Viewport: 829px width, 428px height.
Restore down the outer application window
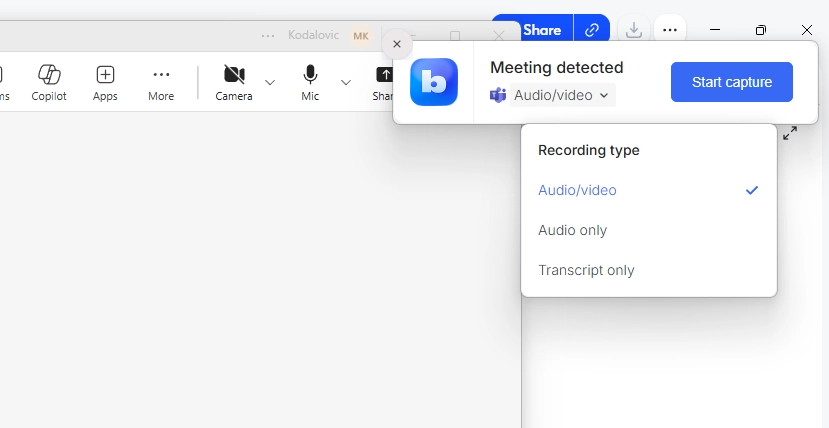pos(760,30)
